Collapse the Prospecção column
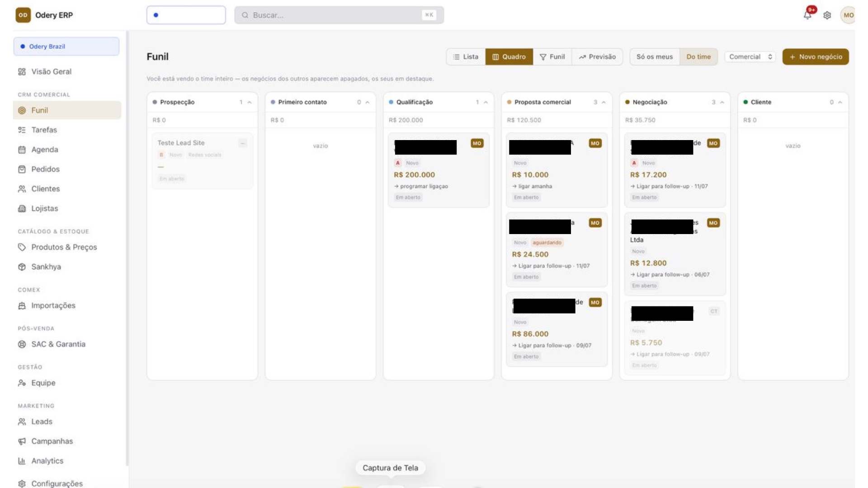868x488 pixels. pyautogui.click(x=250, y=103)
